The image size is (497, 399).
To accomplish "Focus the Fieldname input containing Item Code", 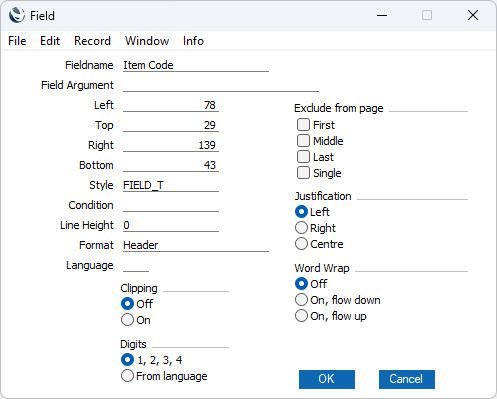I will pyautogui.click(x=196, y=65).
